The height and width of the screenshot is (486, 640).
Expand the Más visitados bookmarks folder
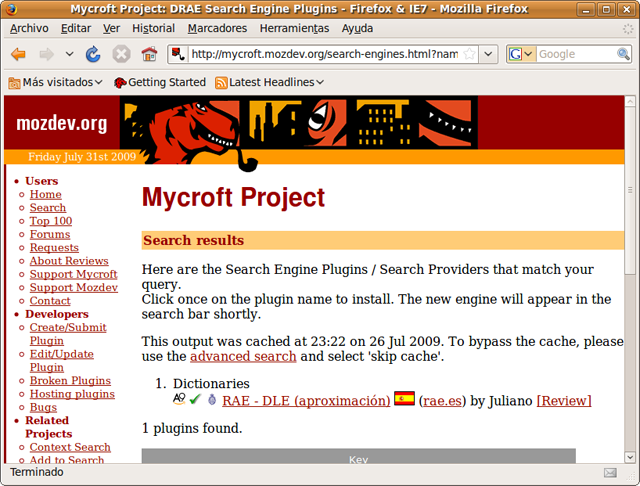pos(56,82)
